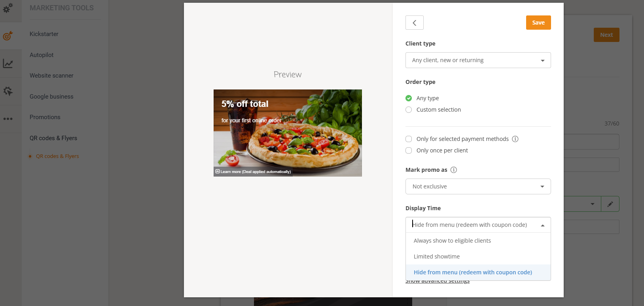Click the info icon beside payment methods
The image size is (644, 306).
(515, 139)
